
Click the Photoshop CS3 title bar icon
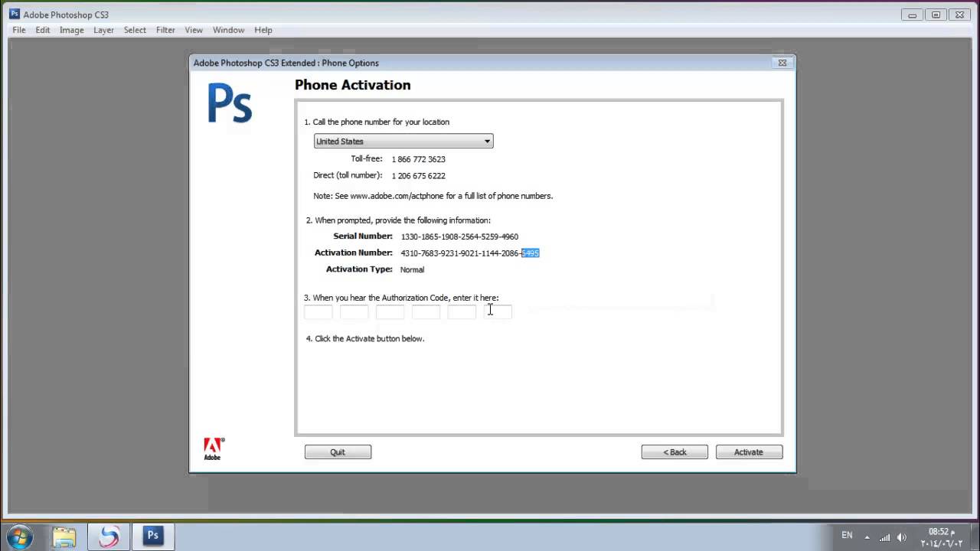pos(15,14)
